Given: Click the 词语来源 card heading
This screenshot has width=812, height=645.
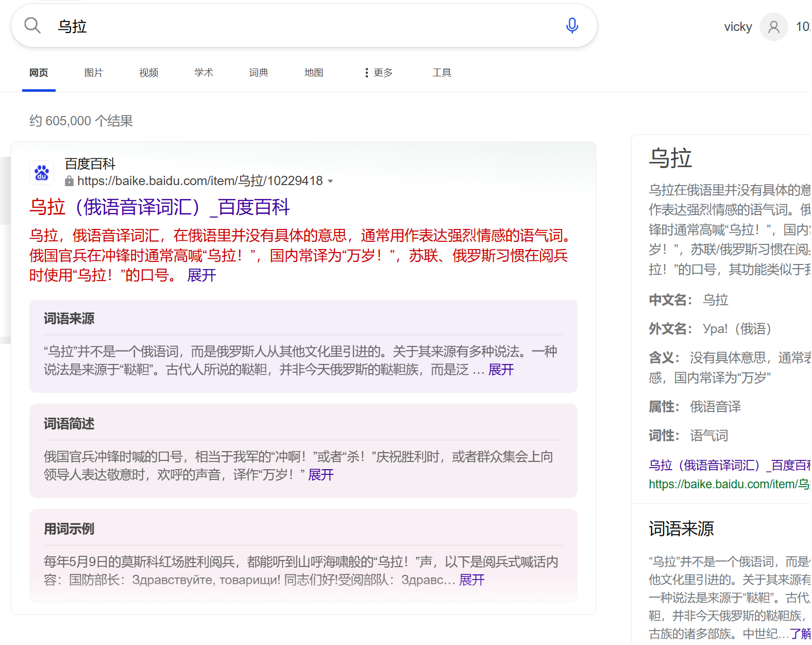Looking at the screenshot, I should coord(69,319).
